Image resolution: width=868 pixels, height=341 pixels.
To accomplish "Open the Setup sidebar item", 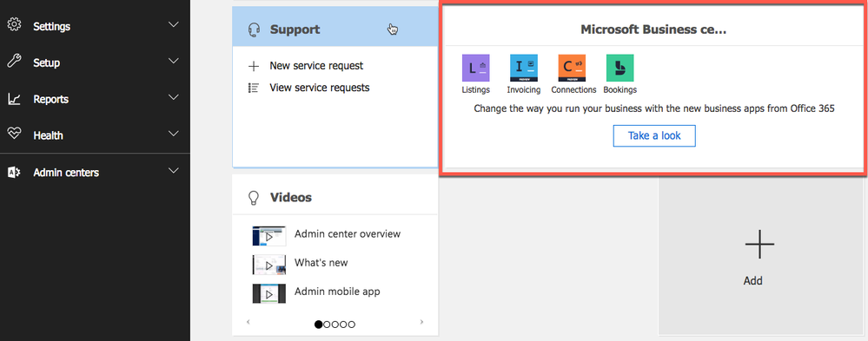I will point(96,62).
